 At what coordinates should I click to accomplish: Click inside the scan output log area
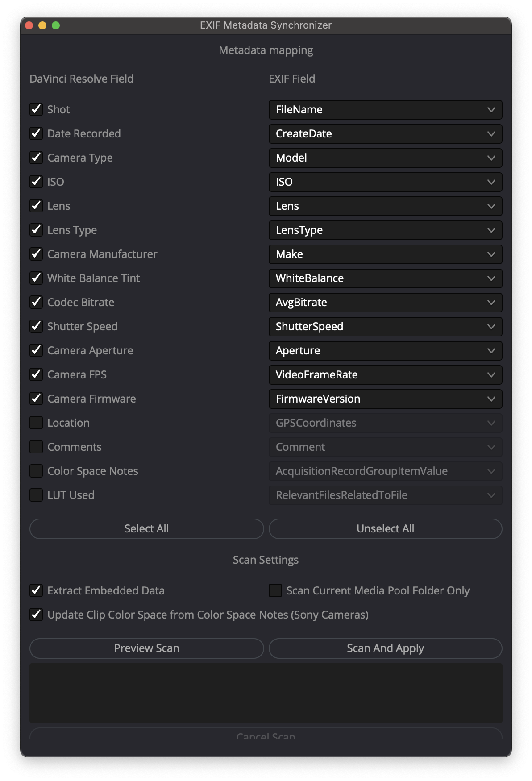266,693
